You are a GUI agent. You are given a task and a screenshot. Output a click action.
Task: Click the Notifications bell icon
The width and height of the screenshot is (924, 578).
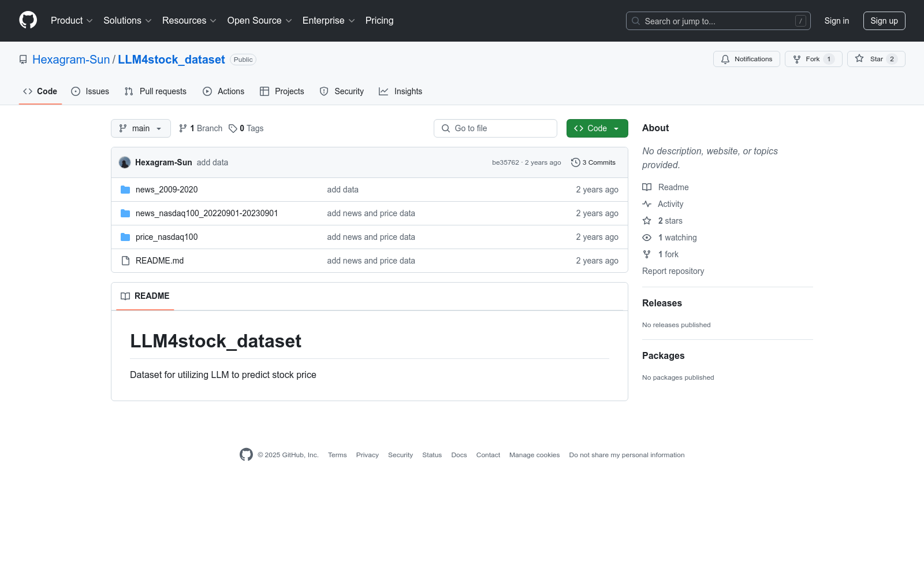(725, 59)
